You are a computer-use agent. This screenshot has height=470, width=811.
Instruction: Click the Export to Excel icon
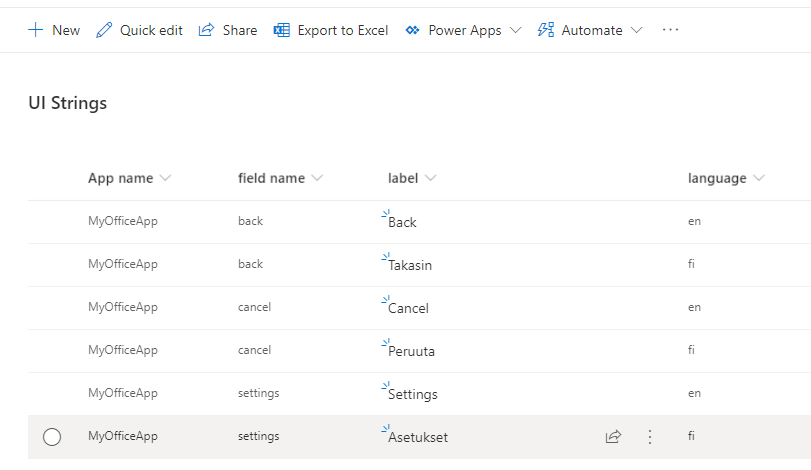(282, 30)
